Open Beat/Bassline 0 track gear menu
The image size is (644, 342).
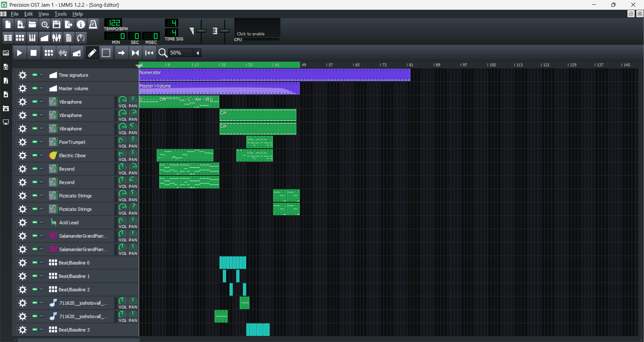22,263
